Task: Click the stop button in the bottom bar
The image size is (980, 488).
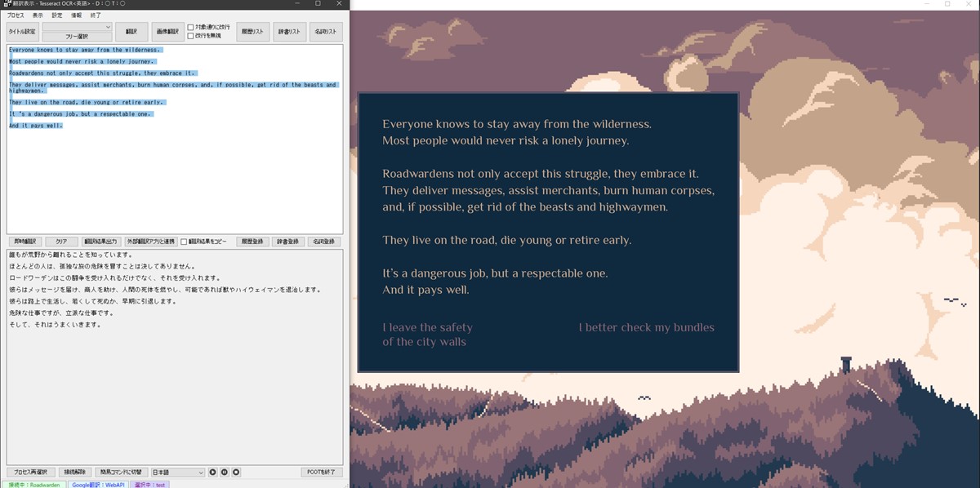Action: pyautogui.click(x=236, y=472)
